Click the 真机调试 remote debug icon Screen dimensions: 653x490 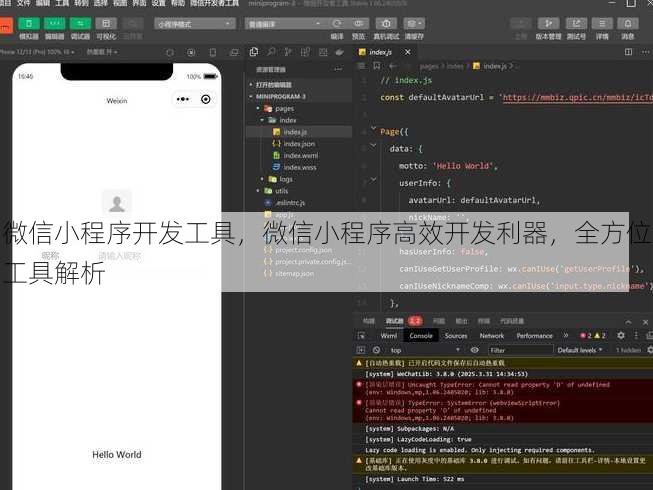(386, 23)
